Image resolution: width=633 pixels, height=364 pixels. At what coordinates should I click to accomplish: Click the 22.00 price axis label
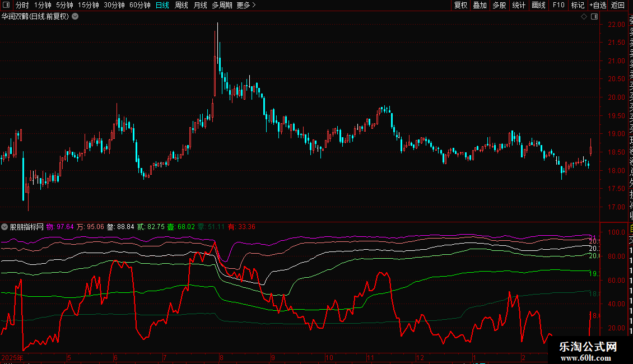(616, 24)
